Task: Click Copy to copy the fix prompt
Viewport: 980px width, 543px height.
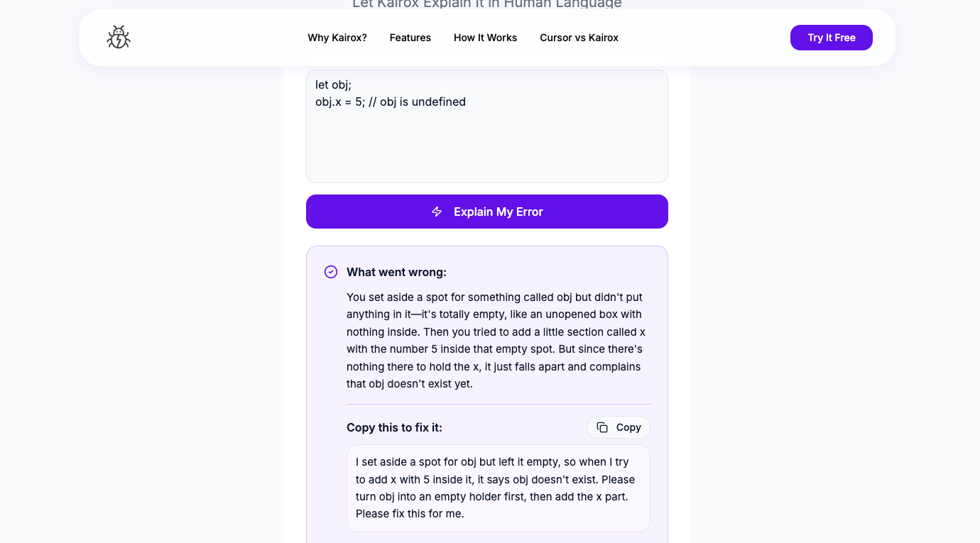Action: coord(619,427)
